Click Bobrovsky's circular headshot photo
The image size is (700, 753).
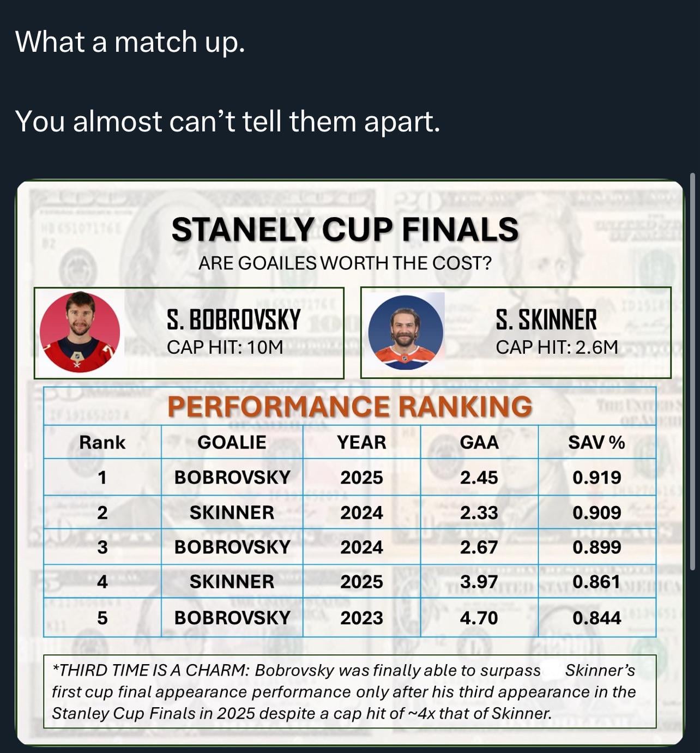(80, 332)
